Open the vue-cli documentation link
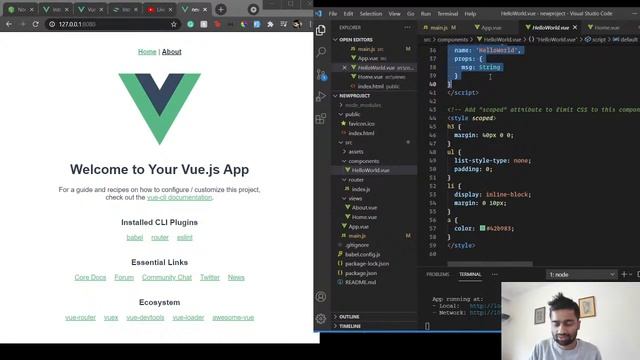Screen dimensions: 640x360 pyautogui.click(x=179, y=198)
